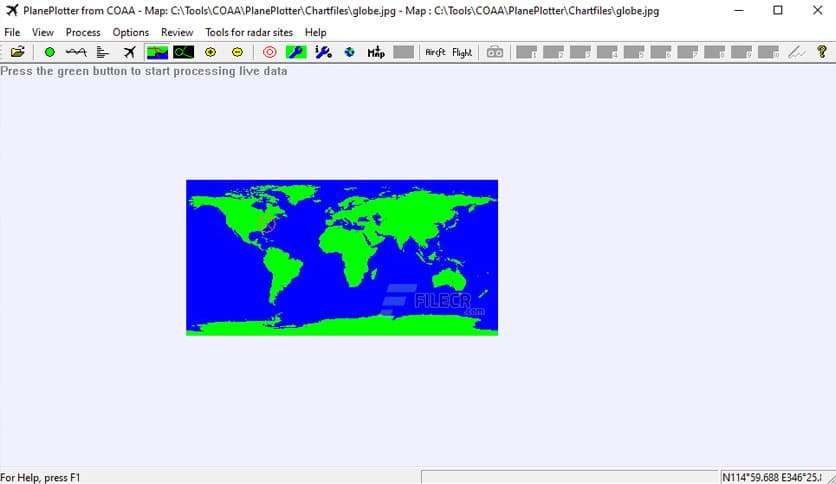The height and width of the screenshot is (484, 836).
Task: Minimize the PlanePlotter window
Action: click(x=738, y=10)
